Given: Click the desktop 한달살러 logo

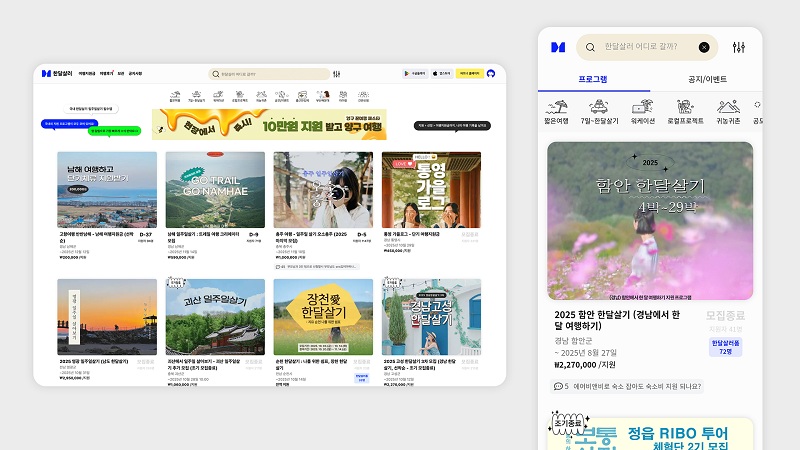Looking at the screenshot, I should [x=52, y=73].
